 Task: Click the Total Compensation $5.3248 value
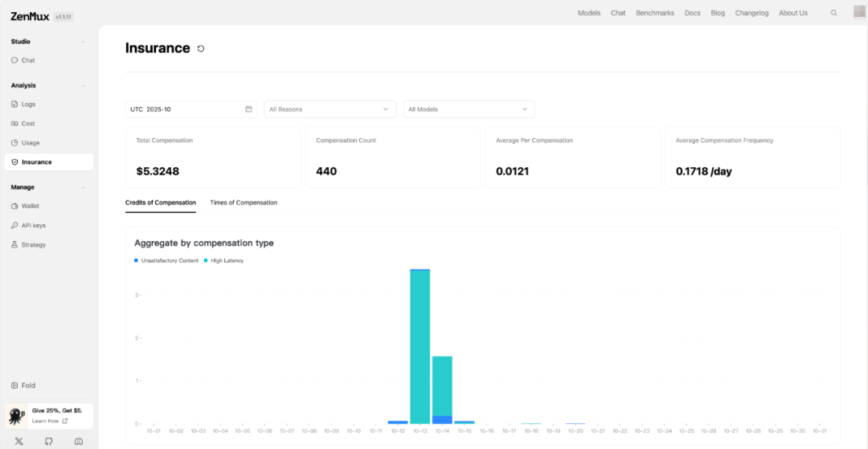click(x=158, y=171)
